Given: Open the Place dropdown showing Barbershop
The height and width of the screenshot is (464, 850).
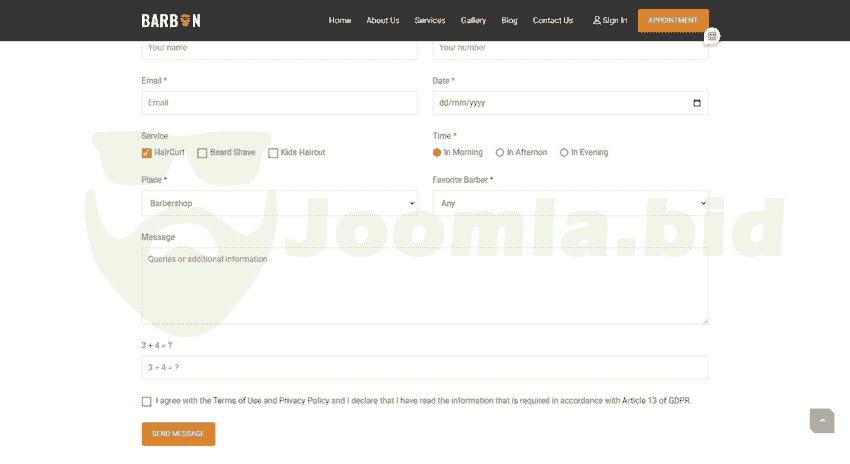Looking at the screenshot, I should click(x=279, y=203).
